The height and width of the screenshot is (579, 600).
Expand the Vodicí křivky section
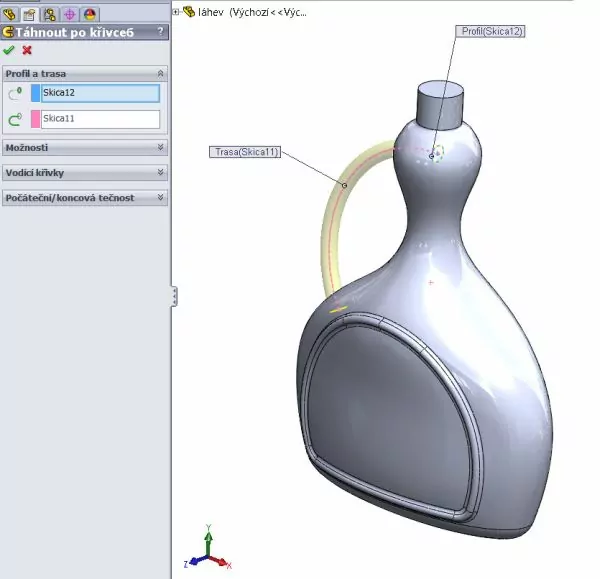point(161,172)
